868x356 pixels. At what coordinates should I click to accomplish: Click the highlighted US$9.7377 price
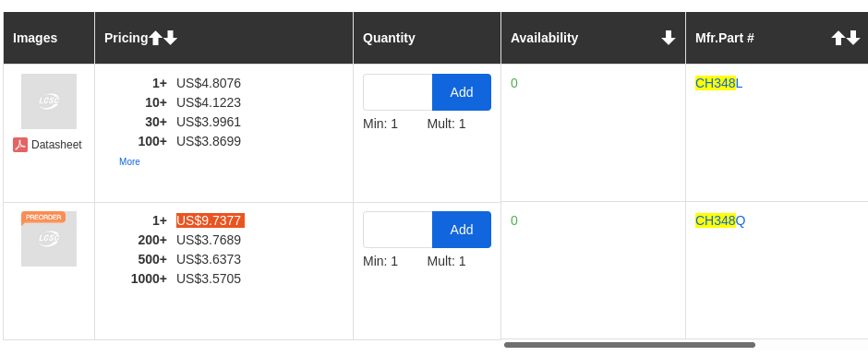pos(211,220)
